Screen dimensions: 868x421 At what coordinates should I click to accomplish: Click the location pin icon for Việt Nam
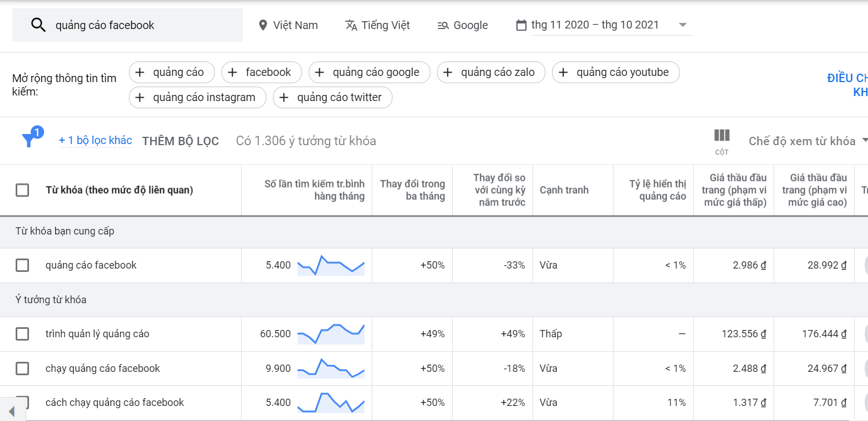[x=263, y=25]
